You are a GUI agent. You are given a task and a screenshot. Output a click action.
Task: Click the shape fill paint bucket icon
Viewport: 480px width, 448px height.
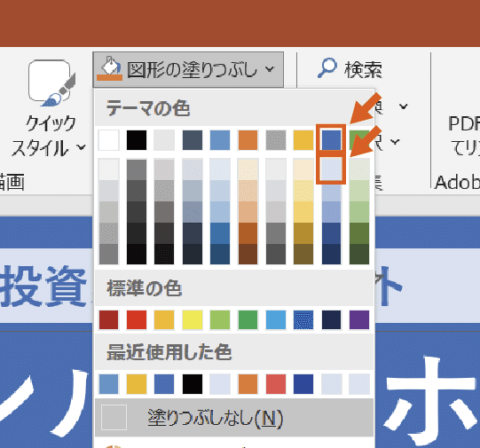click(x=110, y=69)
